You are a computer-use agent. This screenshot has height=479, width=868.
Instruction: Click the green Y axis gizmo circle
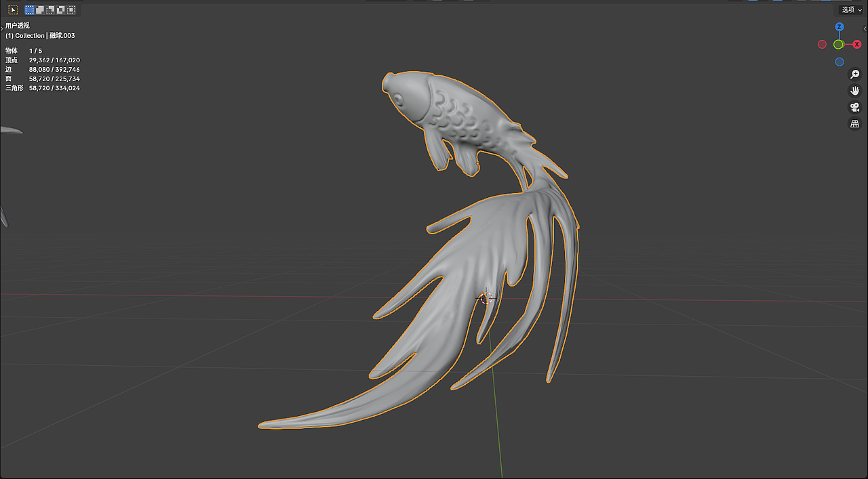coord(839,44)
